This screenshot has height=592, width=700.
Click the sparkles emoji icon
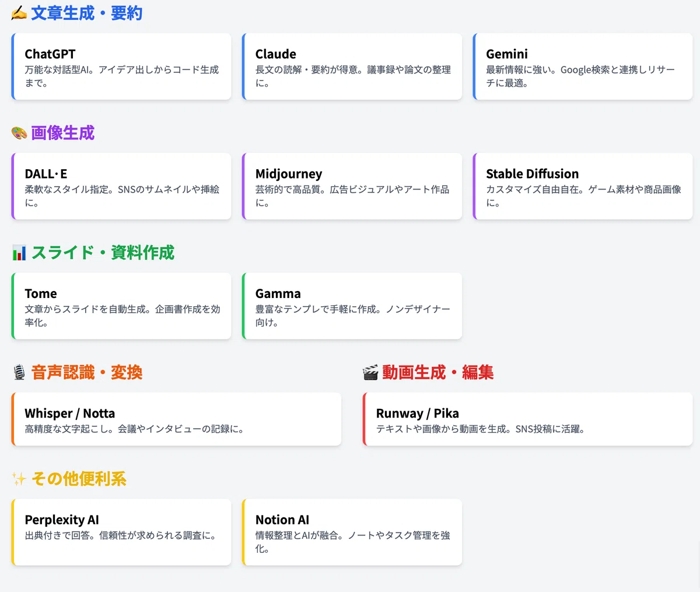[19, 479]
